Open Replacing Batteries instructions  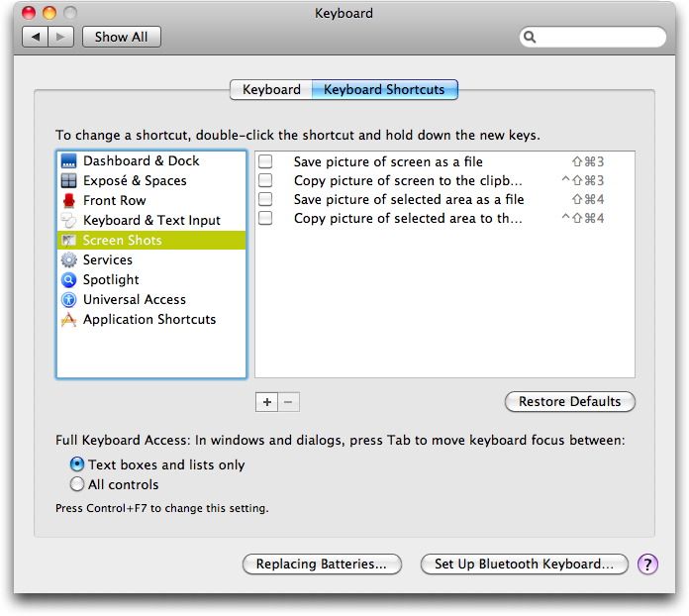[322, 565]
